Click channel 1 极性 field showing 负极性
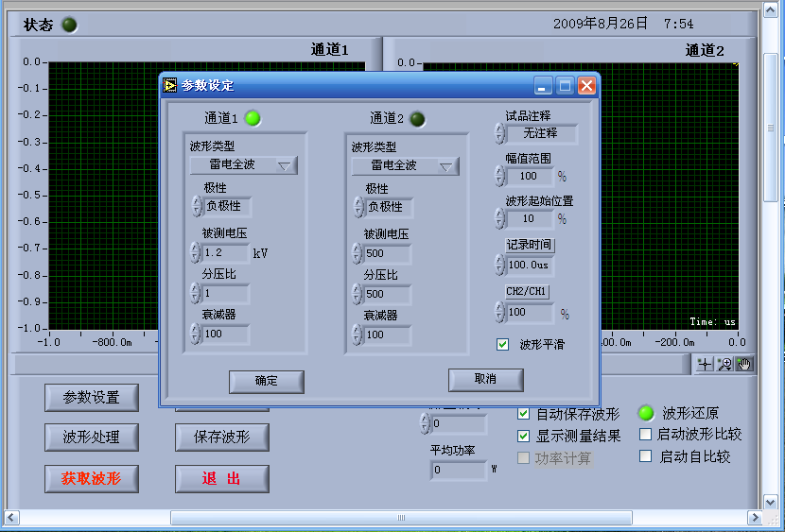This screenshot has width=785, height=532. click(228, 207)
